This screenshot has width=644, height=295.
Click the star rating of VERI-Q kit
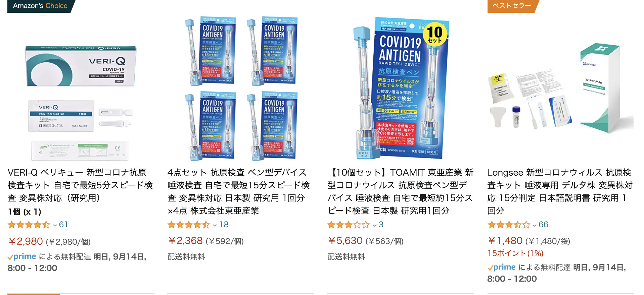[x=29, y=225]
